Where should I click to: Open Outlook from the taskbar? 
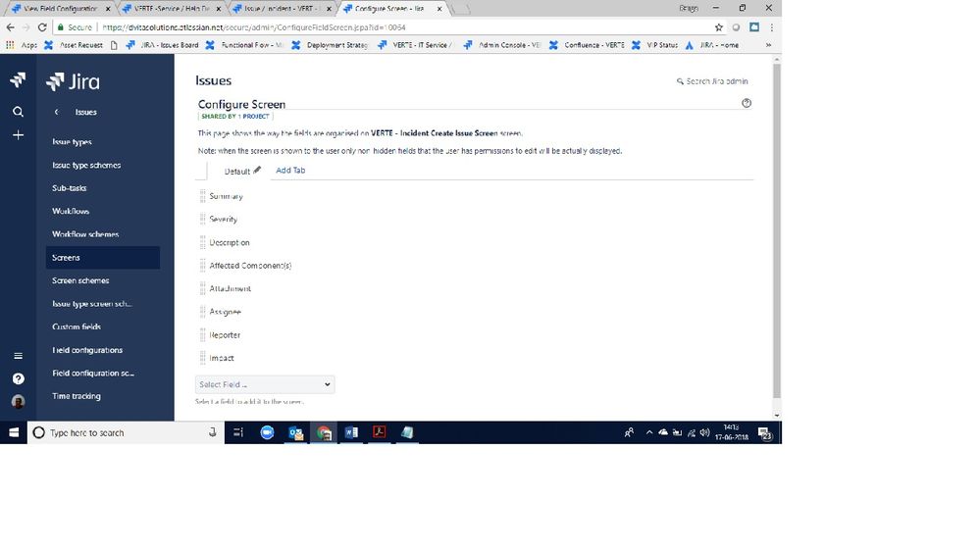click(x=295, y=432)
